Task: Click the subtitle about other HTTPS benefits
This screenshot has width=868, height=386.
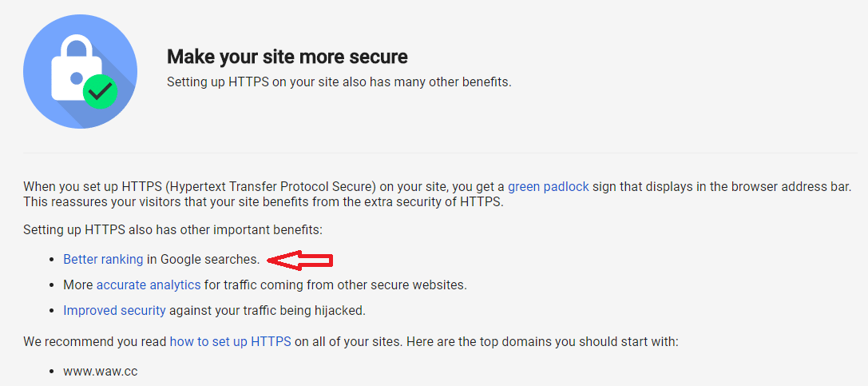Action: (339, 82)
